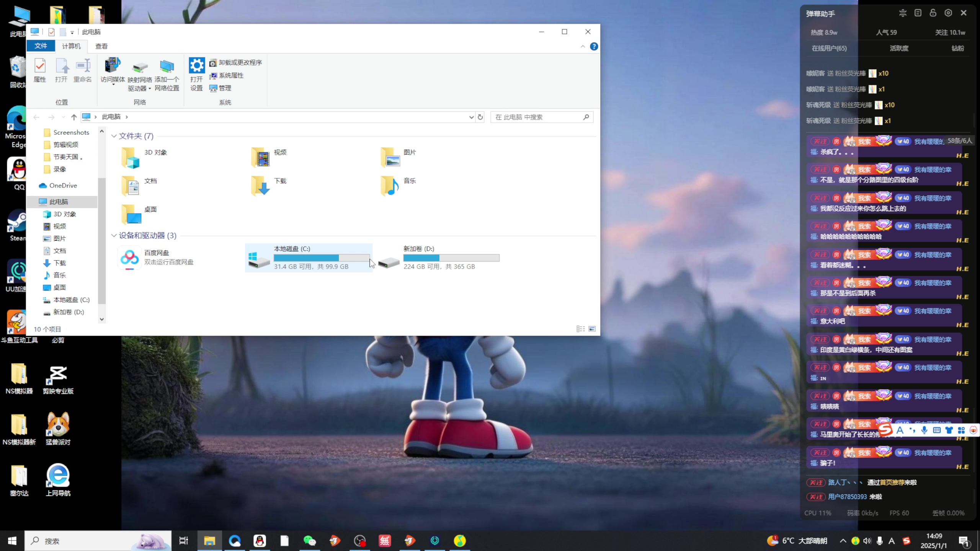Click the Properties (属性) ribbon icon
980x551 pixels.
click(x=40, y=70)
